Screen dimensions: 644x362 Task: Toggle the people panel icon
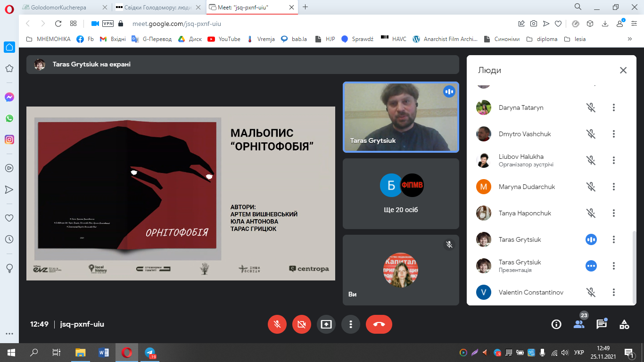(x=579, y=324)
